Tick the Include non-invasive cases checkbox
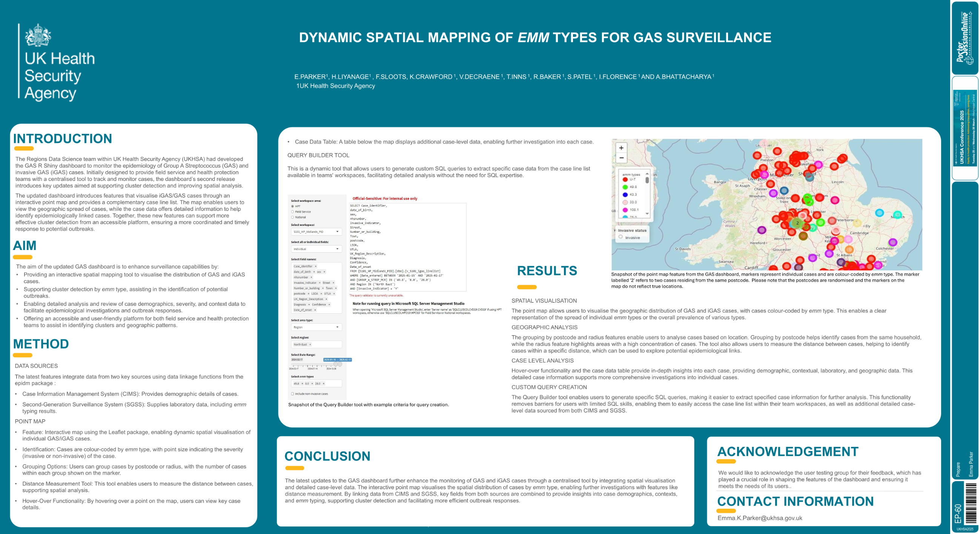This screenshot has width=980, height=534. pos(293,394)
